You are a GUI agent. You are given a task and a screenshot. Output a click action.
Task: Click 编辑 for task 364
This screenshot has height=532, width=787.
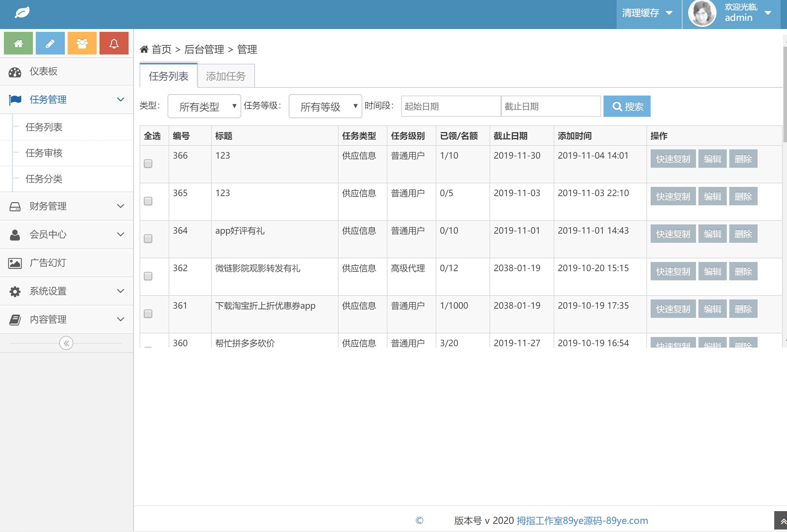713,234
